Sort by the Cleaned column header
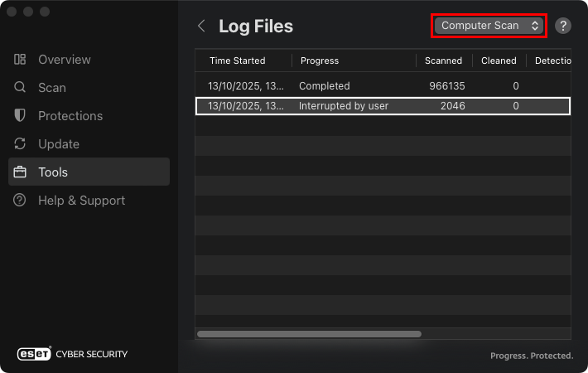The height and width of the screenshot is (373, 588). tap(499, 61)
